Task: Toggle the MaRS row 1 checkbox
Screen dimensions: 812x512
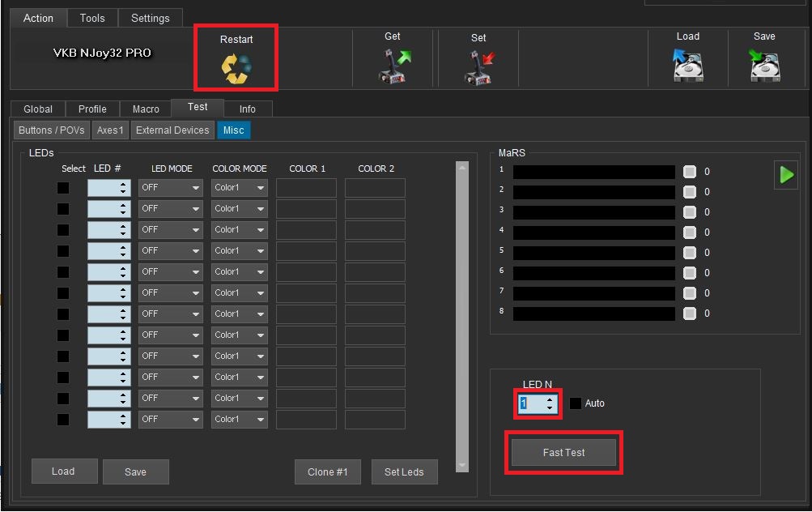Action: (690, 172)
